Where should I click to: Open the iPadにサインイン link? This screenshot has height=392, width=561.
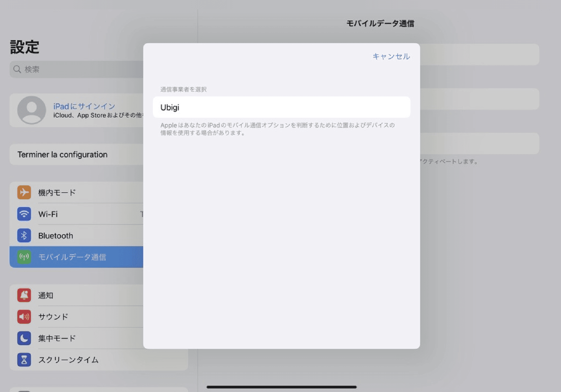[84, 106]
